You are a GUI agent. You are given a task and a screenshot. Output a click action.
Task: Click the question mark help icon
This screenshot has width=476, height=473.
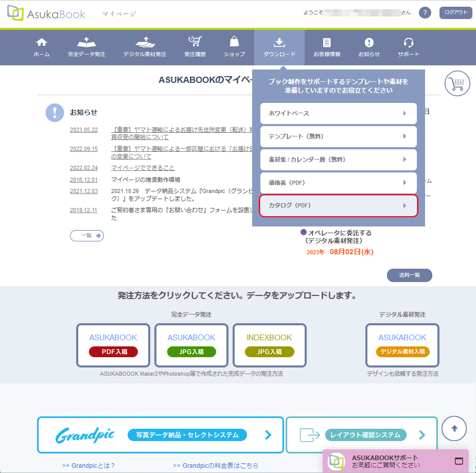click(425, 13)
